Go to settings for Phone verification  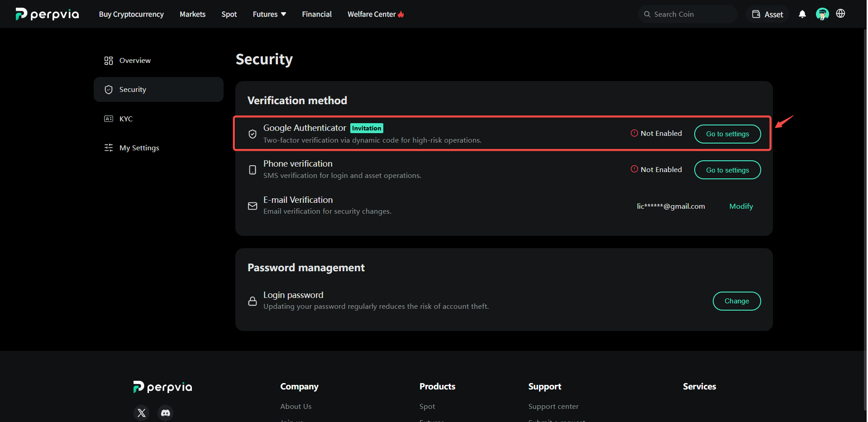coord(727,170)
